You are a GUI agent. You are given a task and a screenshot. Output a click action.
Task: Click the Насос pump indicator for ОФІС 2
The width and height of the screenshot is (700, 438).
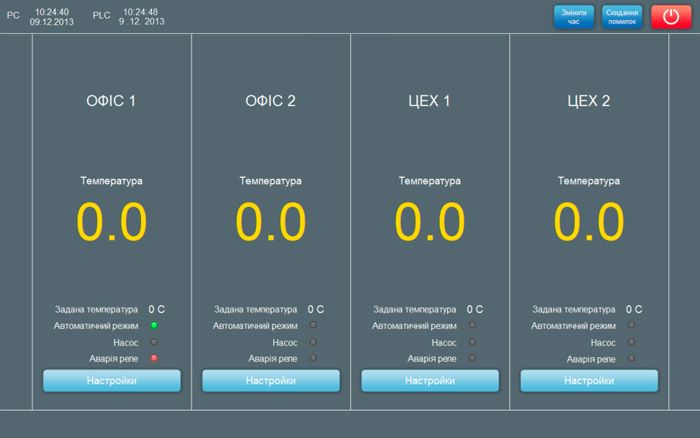tap(313, 342)
